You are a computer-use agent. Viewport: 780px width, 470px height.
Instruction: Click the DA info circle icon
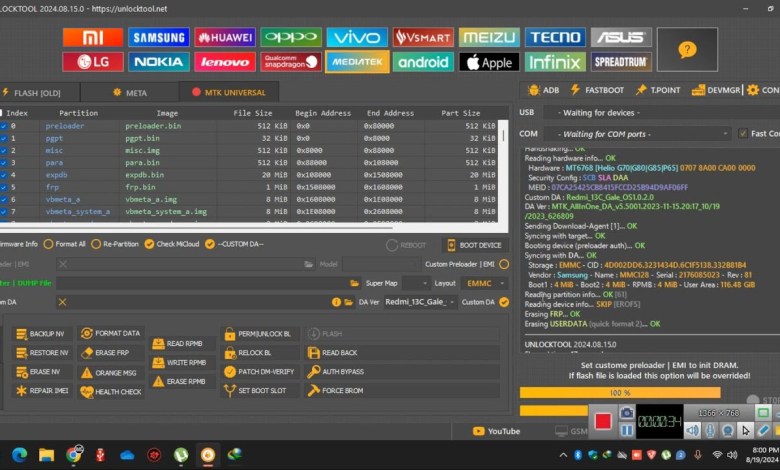[x=336, y=302]
